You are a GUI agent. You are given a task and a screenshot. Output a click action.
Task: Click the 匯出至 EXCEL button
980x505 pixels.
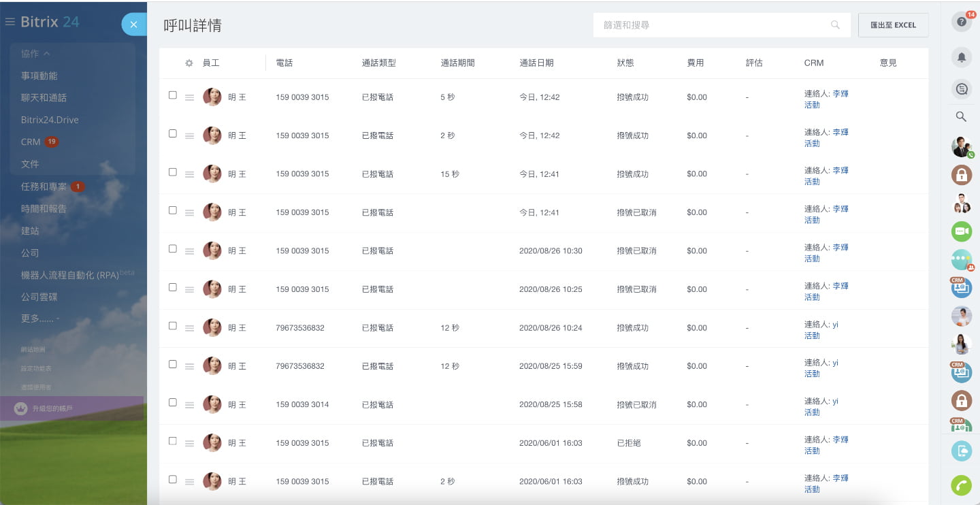pos(893,25)
